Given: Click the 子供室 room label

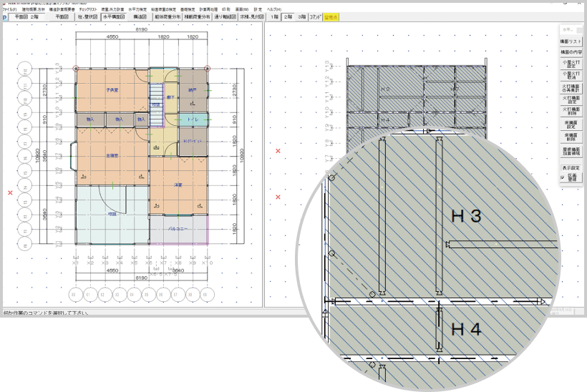Looking at the screenshot, I should coord(112,90).
